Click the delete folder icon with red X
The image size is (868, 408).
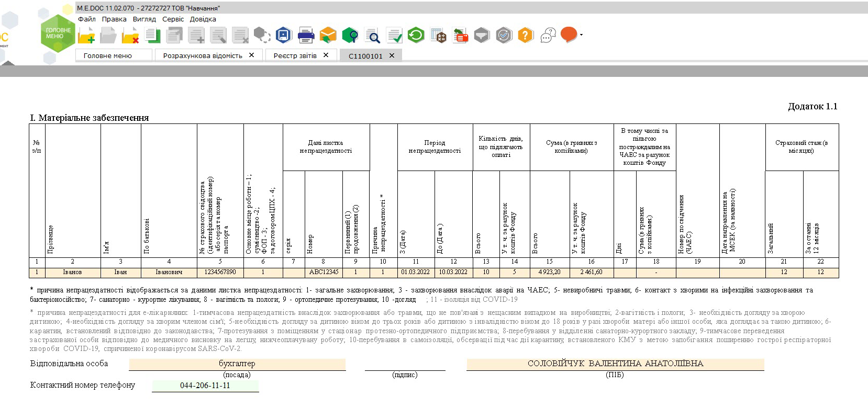130,36
